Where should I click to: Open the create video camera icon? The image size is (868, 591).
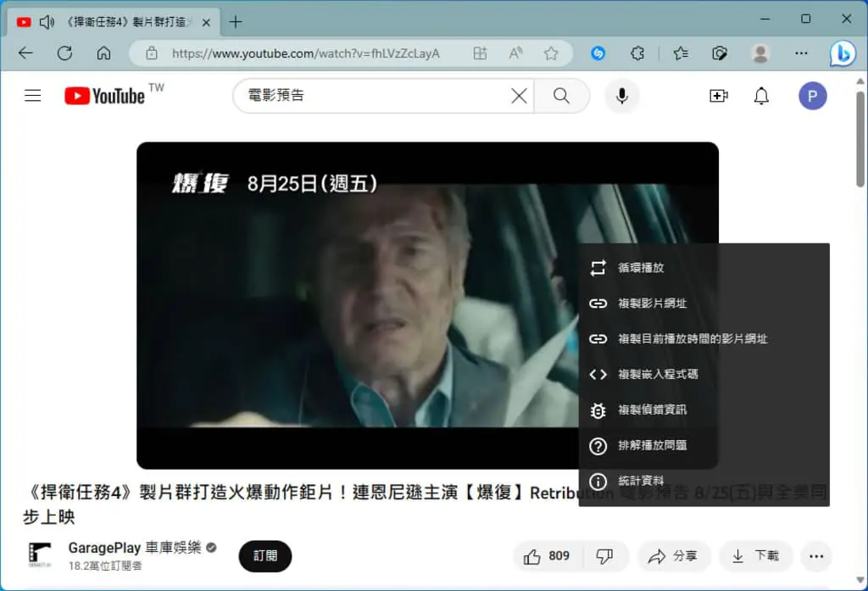click(719, 96)
